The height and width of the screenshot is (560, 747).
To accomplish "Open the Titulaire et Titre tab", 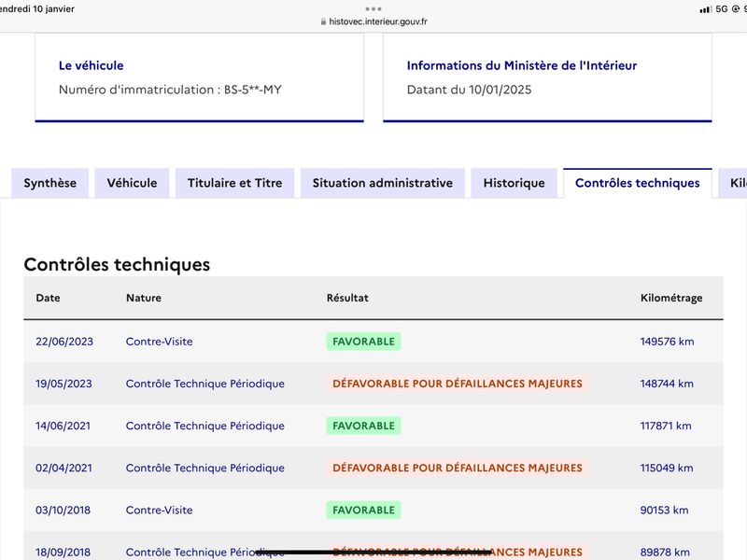I will 235,183.
